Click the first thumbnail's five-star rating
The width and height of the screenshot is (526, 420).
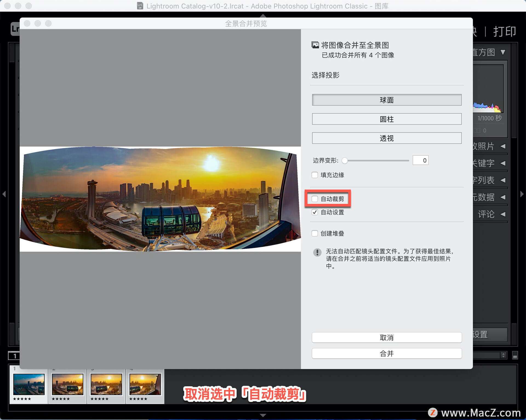coord(22,399)
